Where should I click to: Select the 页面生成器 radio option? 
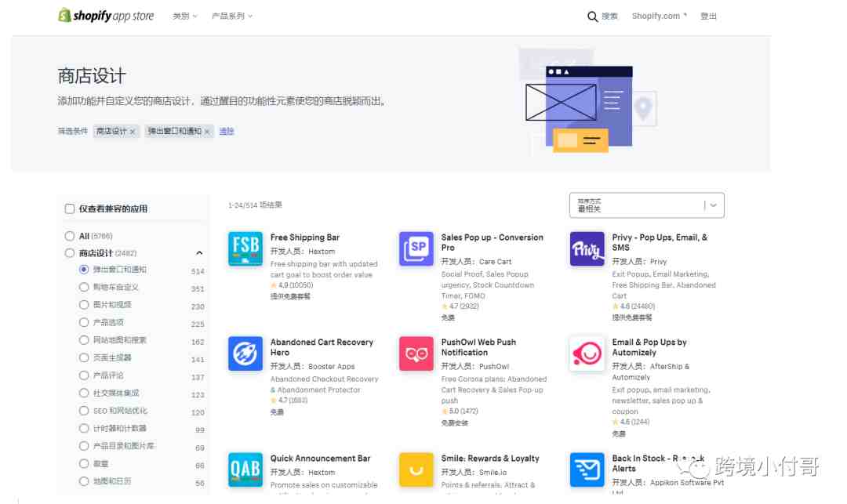click(x=84, y=357)
